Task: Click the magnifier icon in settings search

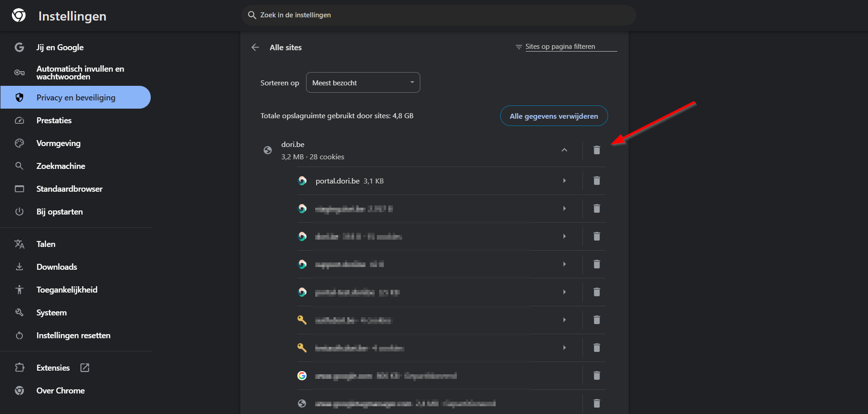Action: tap(252, 15)
